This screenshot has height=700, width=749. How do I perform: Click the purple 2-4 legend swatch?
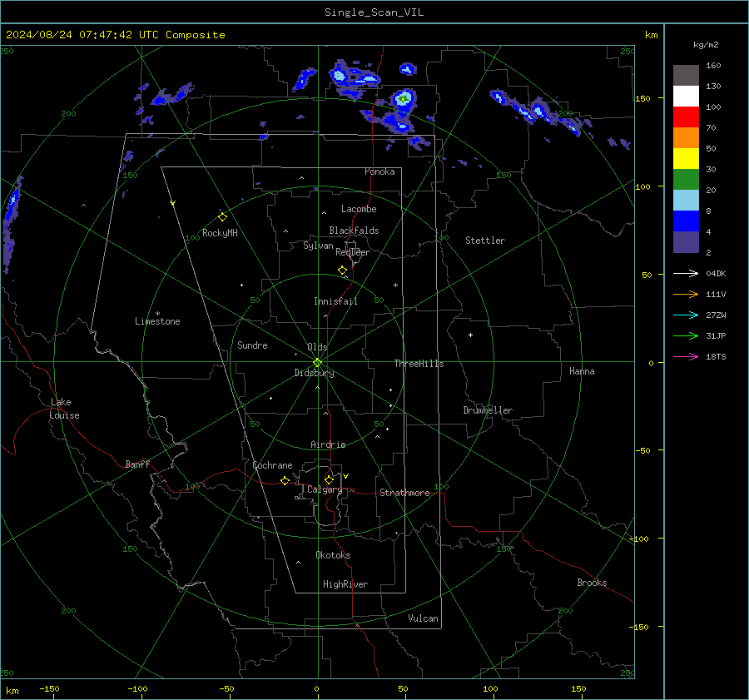[686, 241]
